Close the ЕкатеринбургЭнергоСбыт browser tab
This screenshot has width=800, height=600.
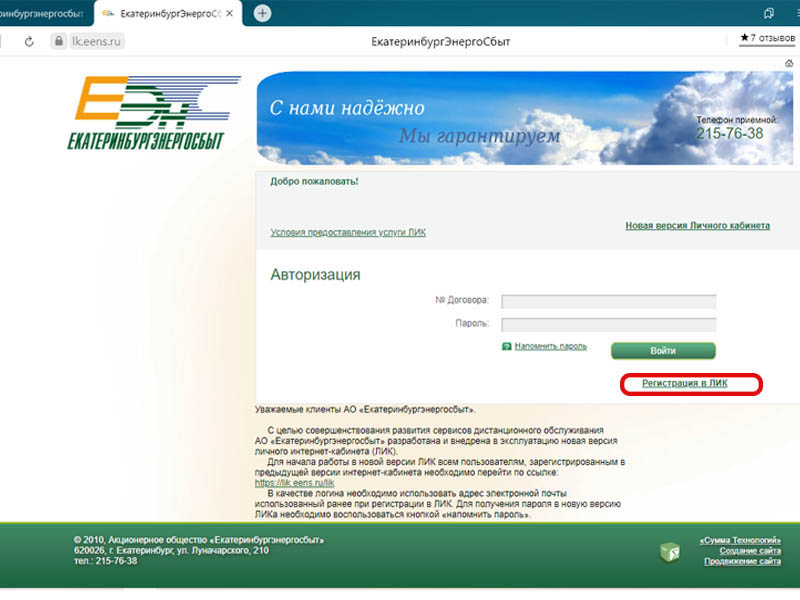(230, 13)
